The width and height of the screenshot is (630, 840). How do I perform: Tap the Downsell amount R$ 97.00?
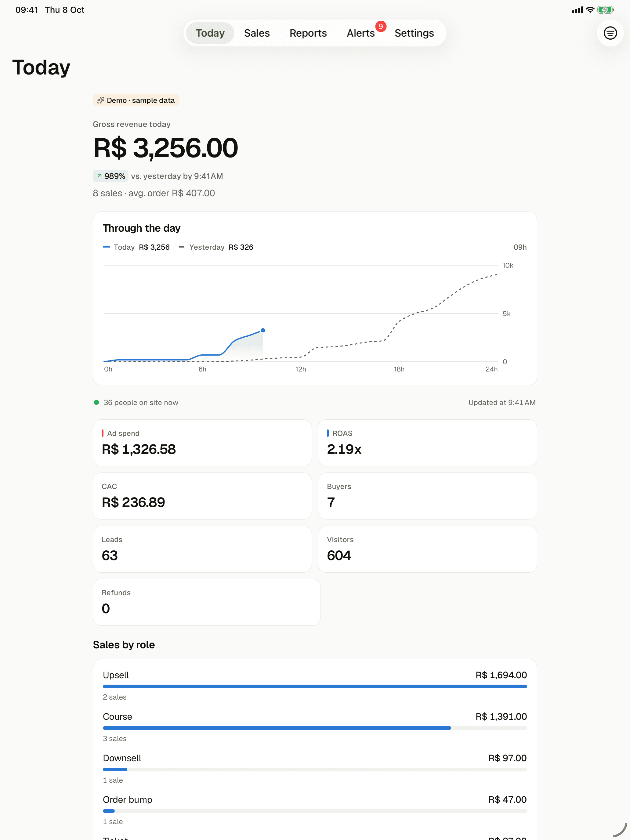click(x=507, y=758)
